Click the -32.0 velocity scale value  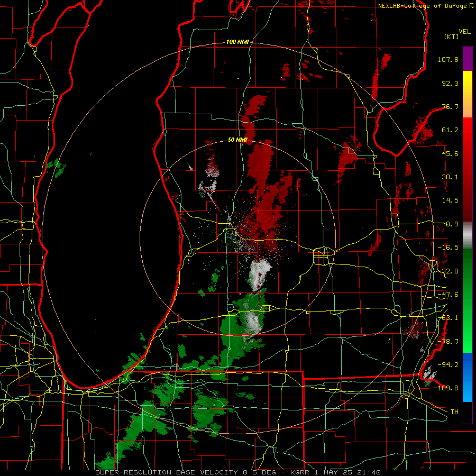click(x=448, y=271)
